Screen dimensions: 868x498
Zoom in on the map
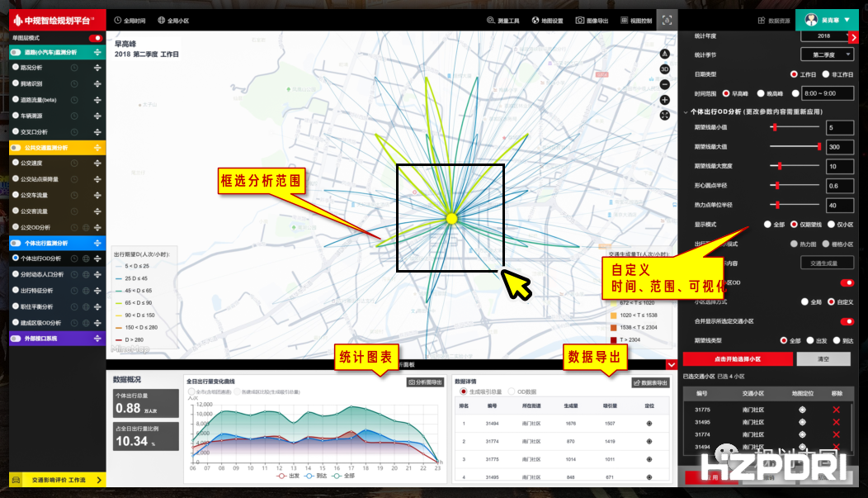(665, 100)
